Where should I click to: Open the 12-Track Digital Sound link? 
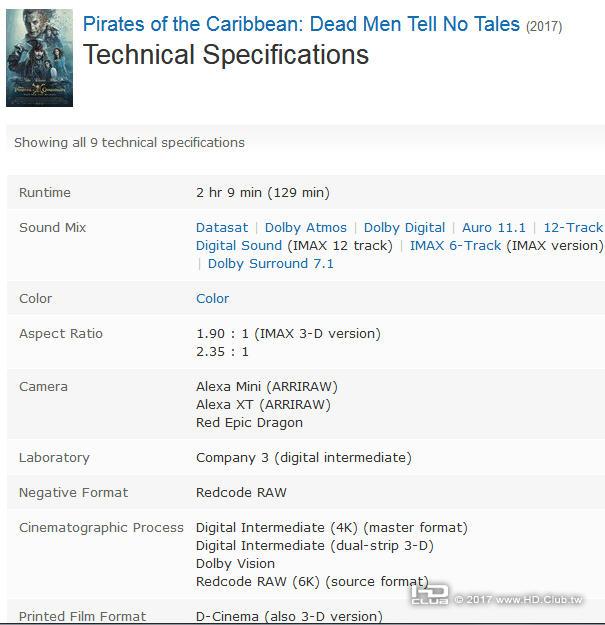(x=573, y=227)
